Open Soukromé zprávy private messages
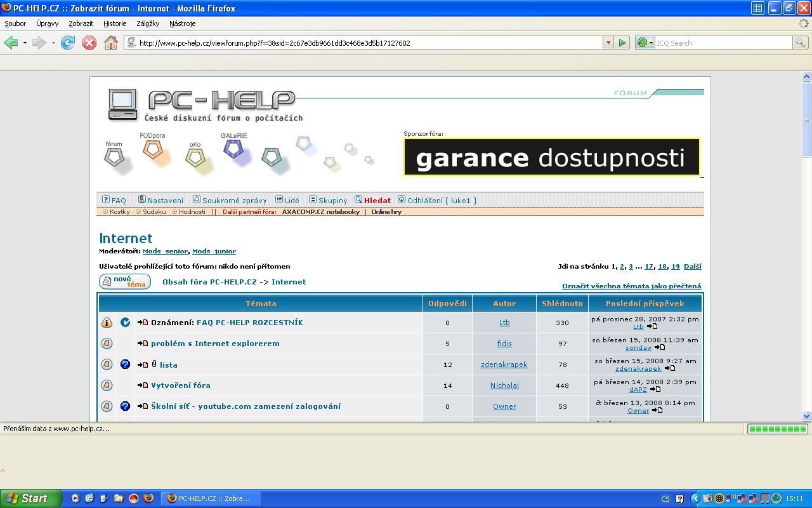812x508 pixels. point(235,201)
